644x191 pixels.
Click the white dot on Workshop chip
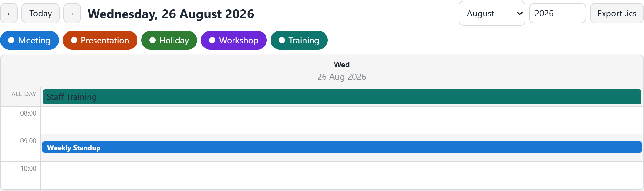click(212, 40)
